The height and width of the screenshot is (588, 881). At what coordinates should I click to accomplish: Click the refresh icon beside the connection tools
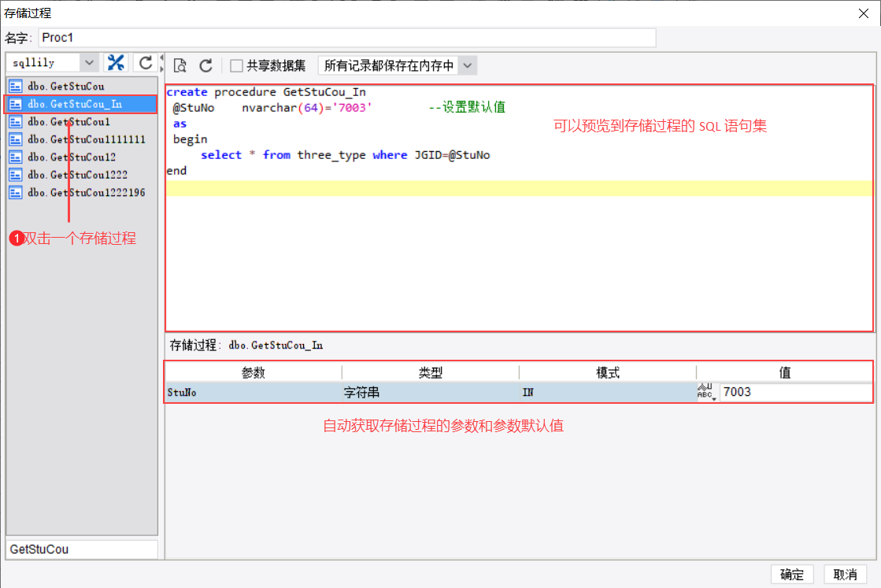tap(145, 63)
